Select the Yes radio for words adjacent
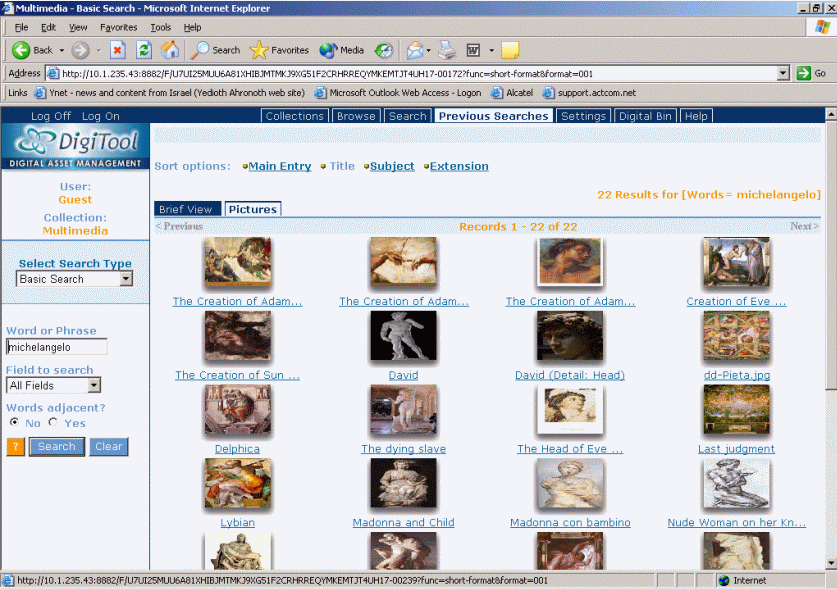 tap(53, 423)
